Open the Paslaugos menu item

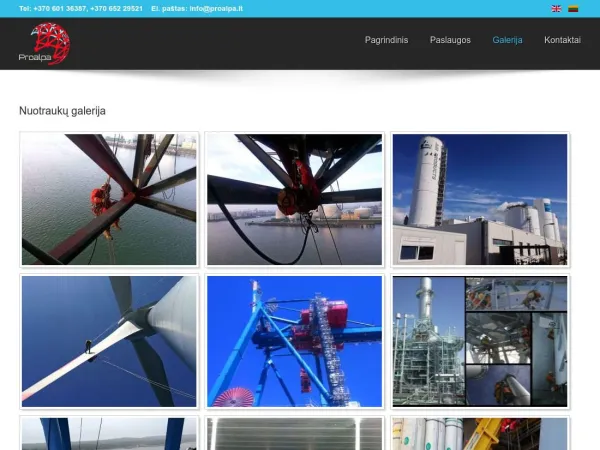click(x=450, y=40)
